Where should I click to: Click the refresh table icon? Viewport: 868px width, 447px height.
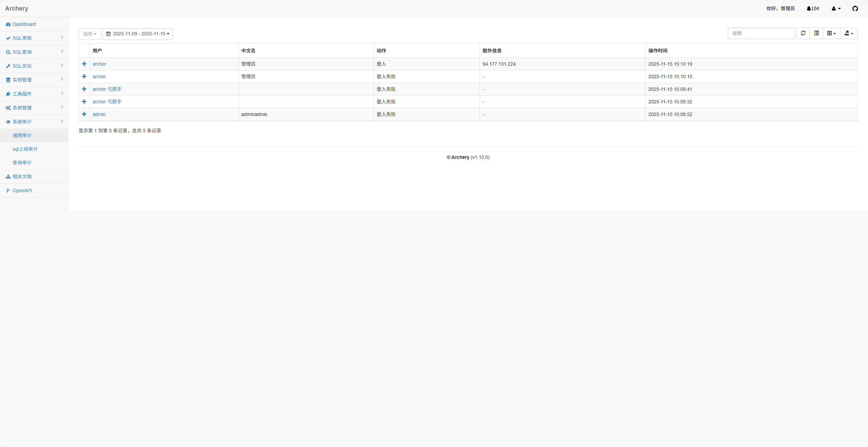[803, 33]
